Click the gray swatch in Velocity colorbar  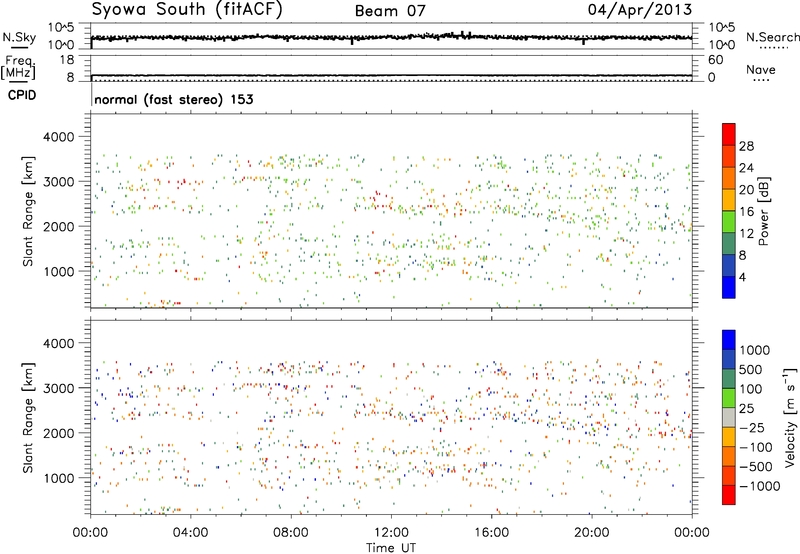point(729,417)
